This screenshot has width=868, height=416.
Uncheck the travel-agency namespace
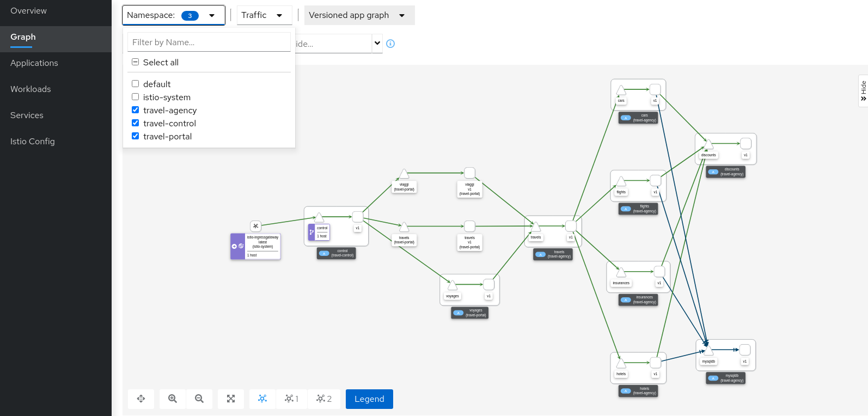pyautogui.click(x=136, y=110)
